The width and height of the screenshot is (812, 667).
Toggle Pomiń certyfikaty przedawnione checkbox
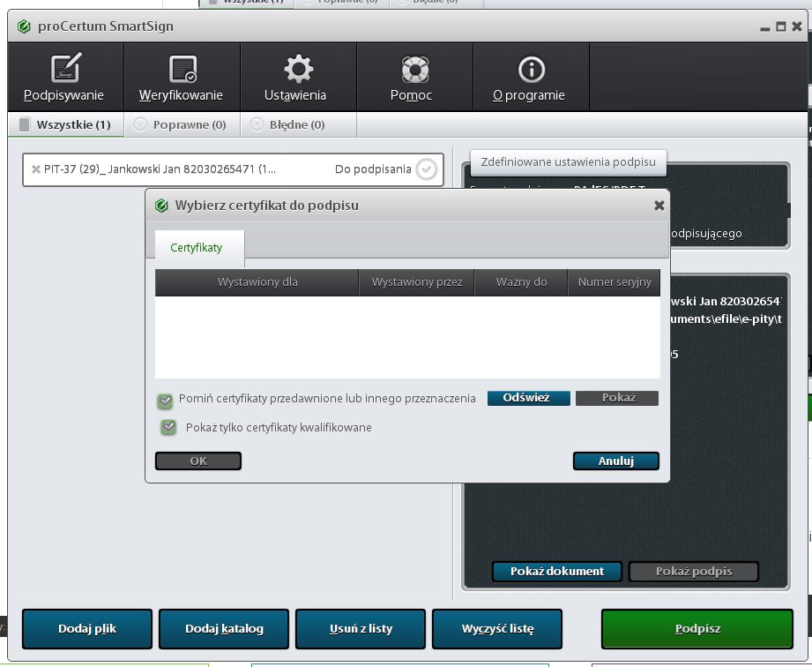tap(165, 401)
